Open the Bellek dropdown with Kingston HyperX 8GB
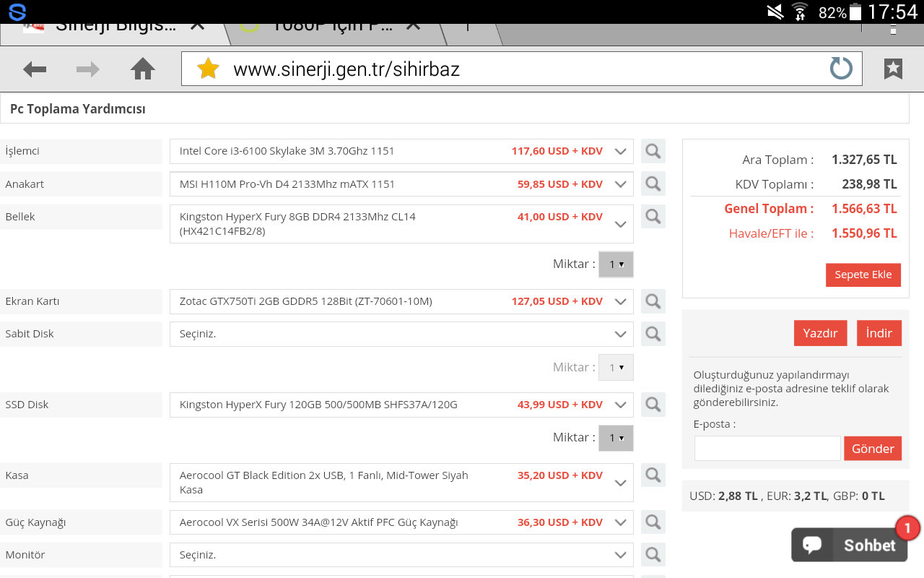Viewport: 924px width, 578px height. pyautogui.click(x=401, y=224)
